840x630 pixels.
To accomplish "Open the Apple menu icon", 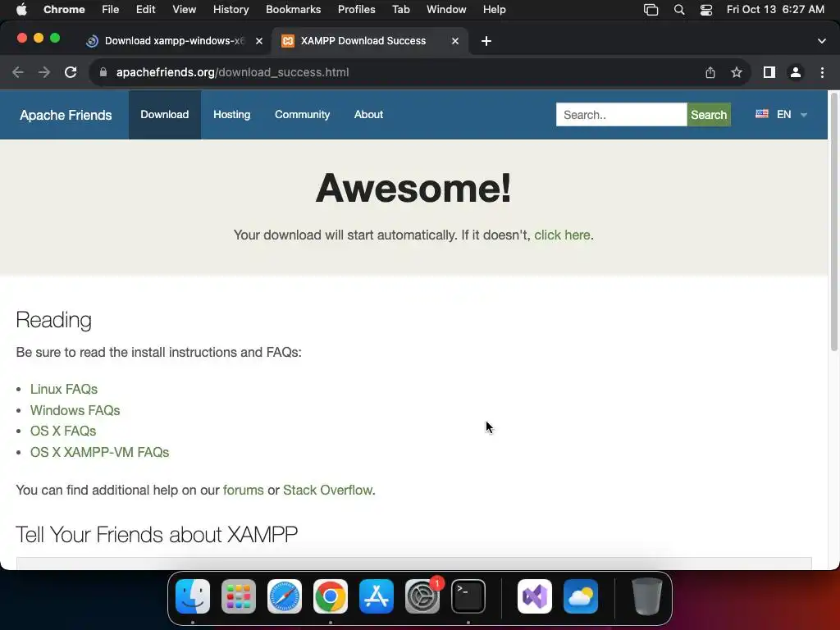I will coord(21,9).
